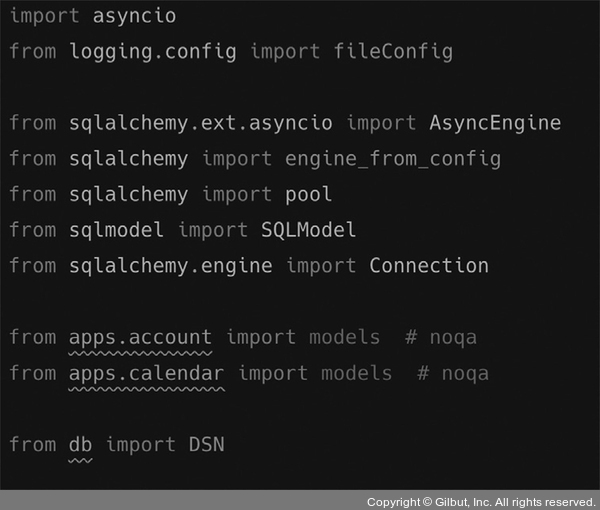Click the AsyncEngine class name
Screen dimensions: 600x510
click(495, 123)
